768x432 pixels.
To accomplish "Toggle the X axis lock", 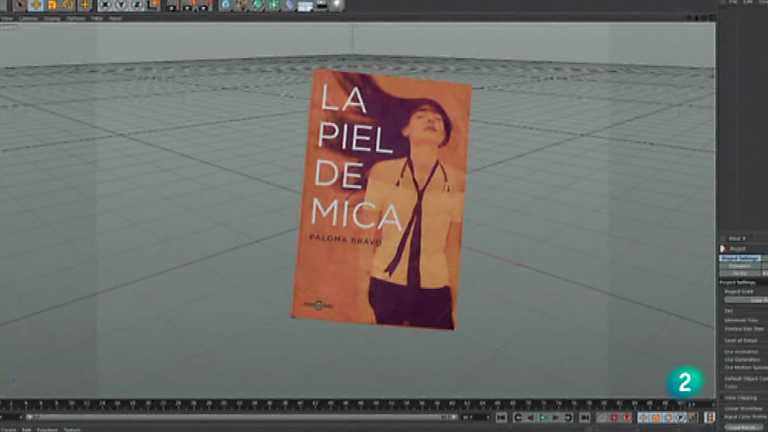I will click(104, 5).
